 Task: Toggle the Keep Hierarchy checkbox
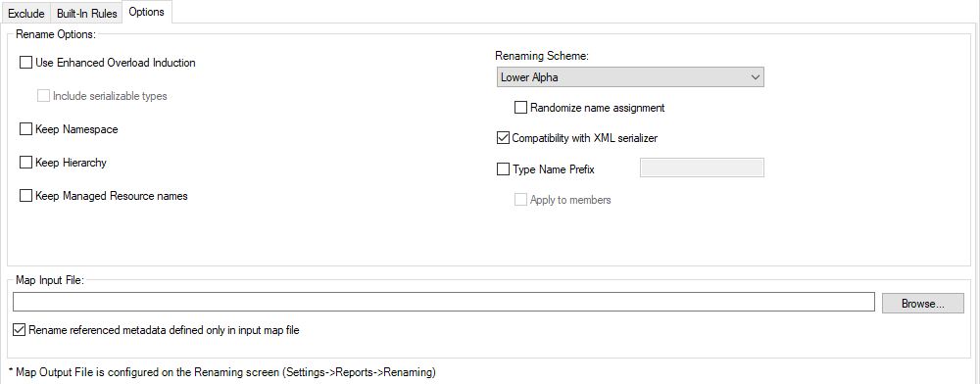(25, 163)
